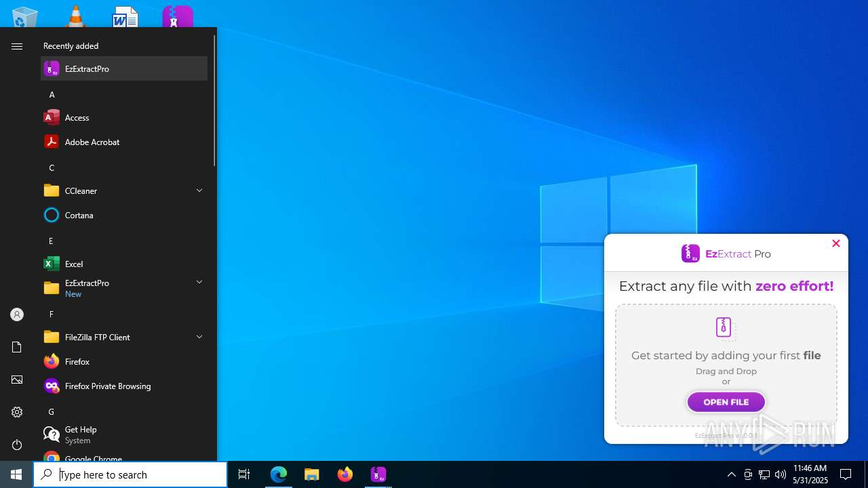Expand the Start menu hamburger navigation
Image resolution: width=868 pixels, height=488 pixels.
[x=17, y=46]
